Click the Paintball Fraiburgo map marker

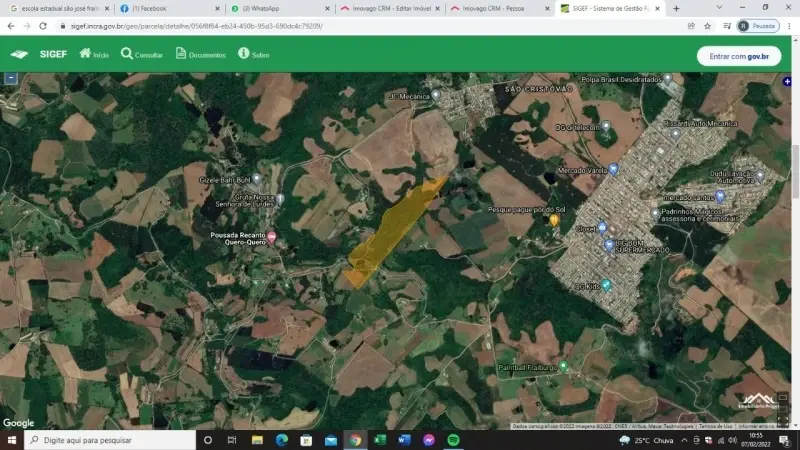563,366
